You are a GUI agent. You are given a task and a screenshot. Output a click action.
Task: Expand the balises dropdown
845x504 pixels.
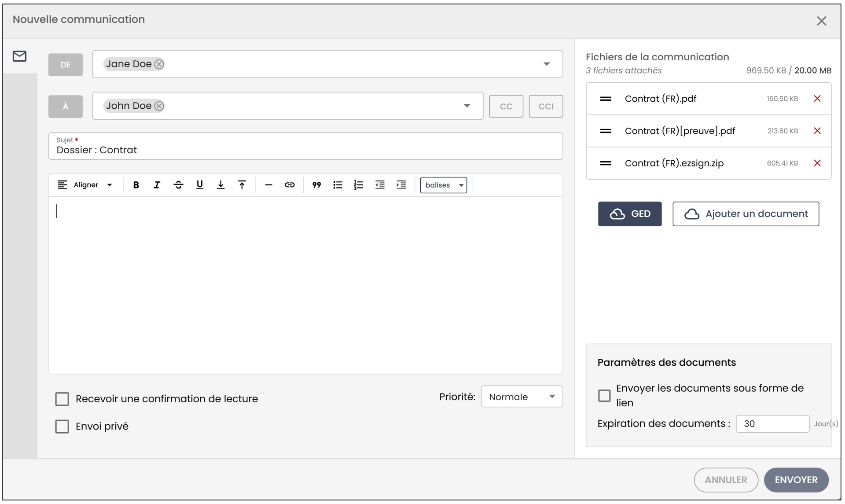point(443,185)
